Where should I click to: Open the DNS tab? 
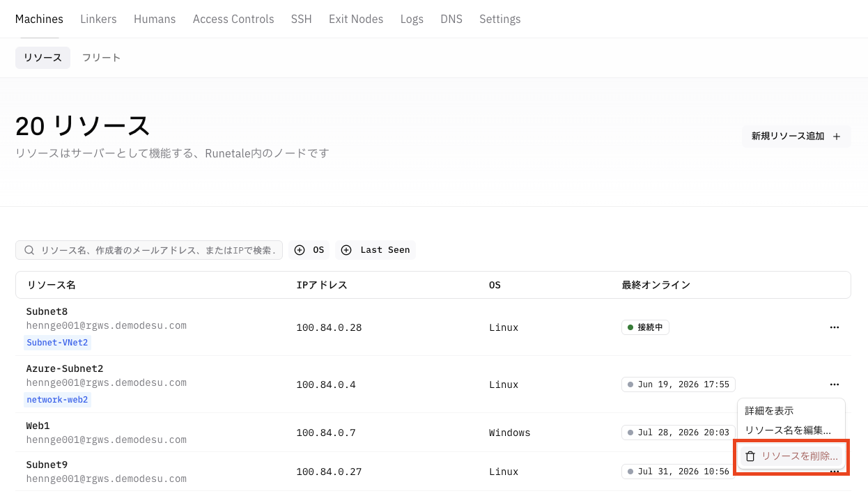(451, 19)
